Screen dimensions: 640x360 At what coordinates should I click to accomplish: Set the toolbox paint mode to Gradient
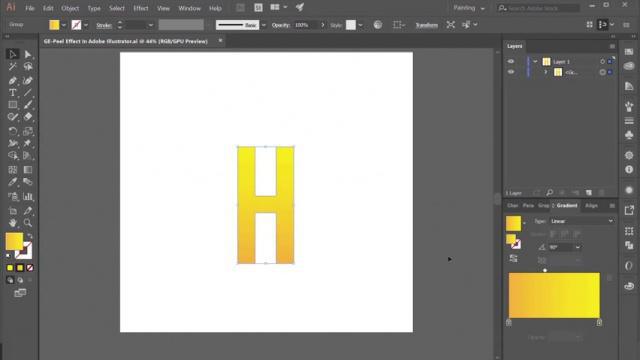[x=20, y=268]
